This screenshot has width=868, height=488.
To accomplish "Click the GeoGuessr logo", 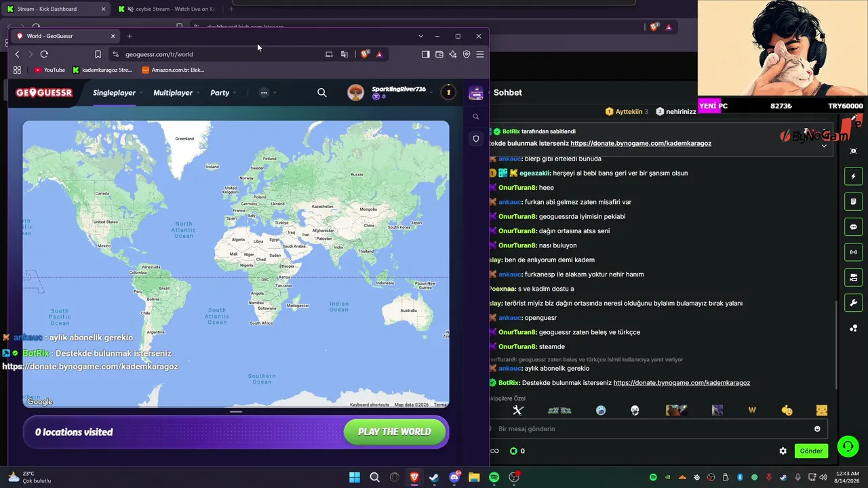I will [x=44, y=93].
